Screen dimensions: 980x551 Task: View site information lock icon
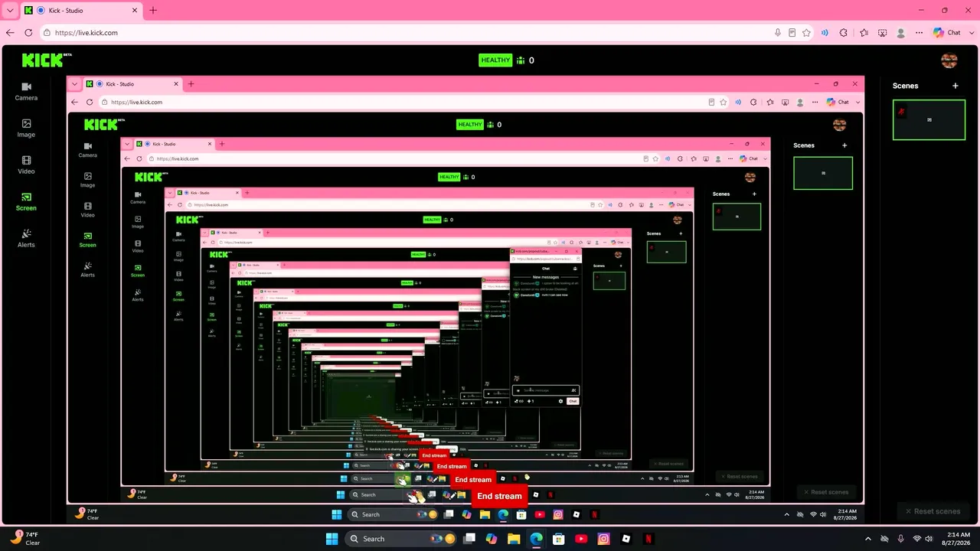coord(47,33)
